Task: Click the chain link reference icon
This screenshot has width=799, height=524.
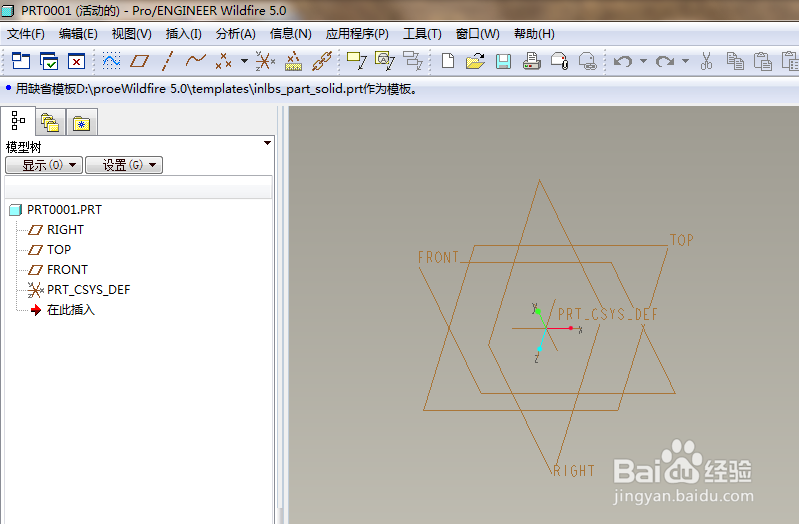Action: [322, 61]
